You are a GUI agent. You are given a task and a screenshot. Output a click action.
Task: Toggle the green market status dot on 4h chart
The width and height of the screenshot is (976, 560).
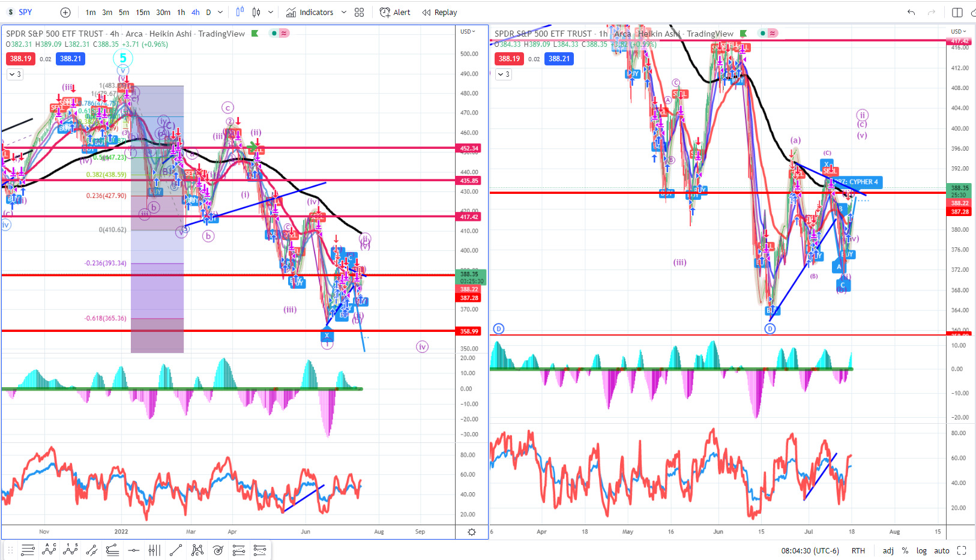(274, 33)
